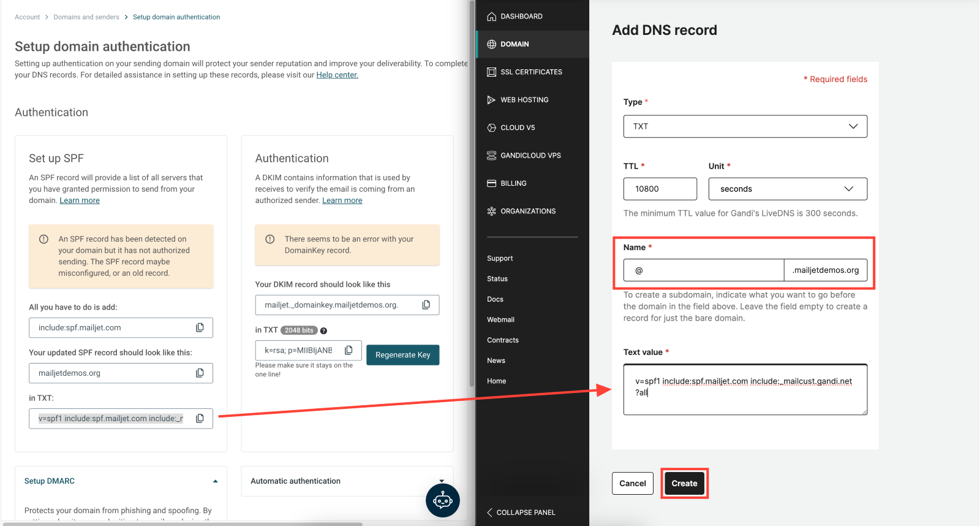
Task: Go to SSL Certificates in sidebar
Action: (x=530, y=72)
